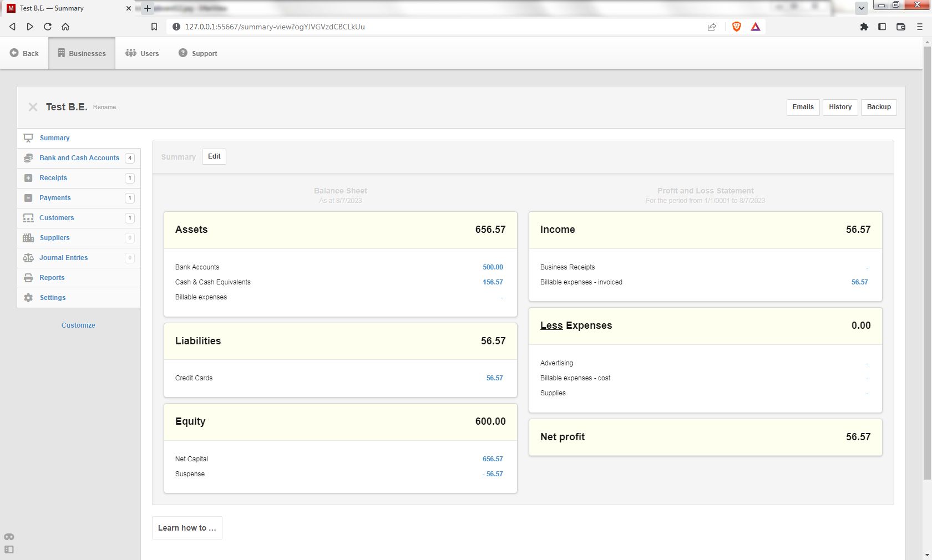Click the Receipts plus icon

click(28, 178)
